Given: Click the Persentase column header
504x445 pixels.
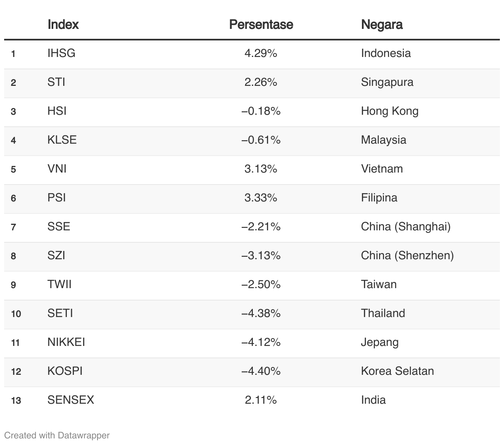Looking at the screenshot, I should pyautogui.click(x=261, y=25).
